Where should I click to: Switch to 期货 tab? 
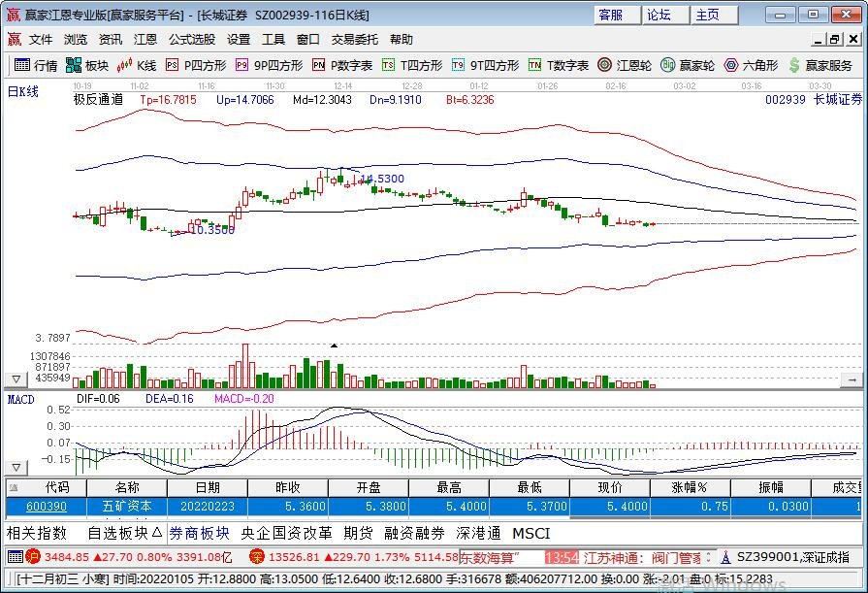click(x=358, y=533)
